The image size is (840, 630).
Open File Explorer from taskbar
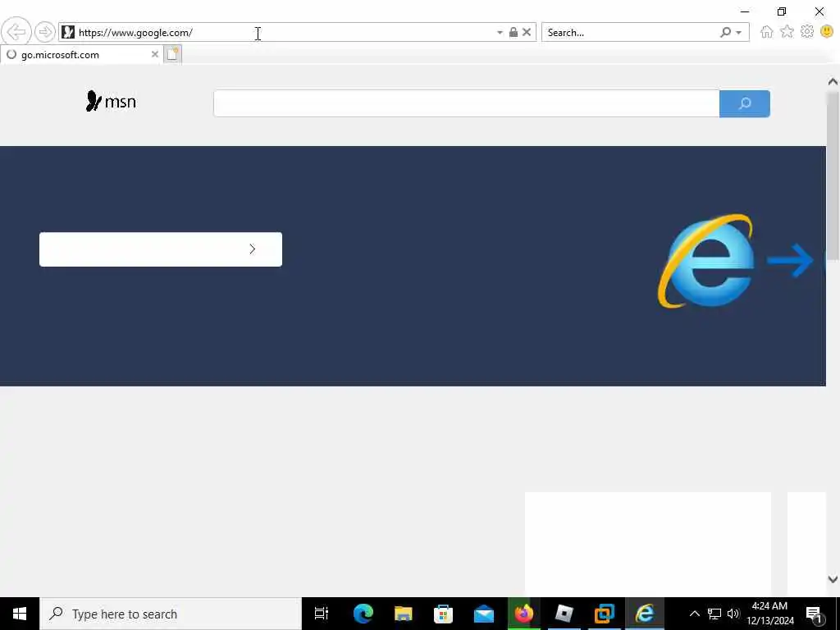point(403,614)
